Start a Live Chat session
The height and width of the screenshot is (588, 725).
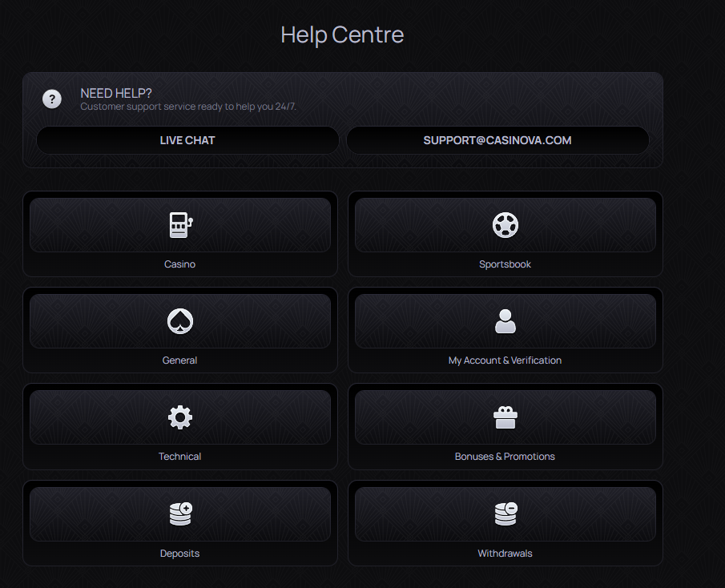(187, 140)
